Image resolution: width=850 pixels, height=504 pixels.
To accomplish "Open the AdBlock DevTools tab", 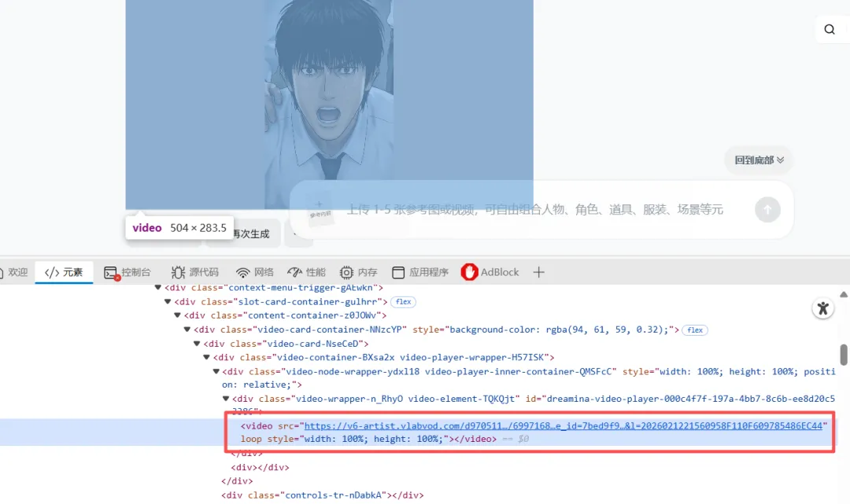I will (x=490, y=272).
